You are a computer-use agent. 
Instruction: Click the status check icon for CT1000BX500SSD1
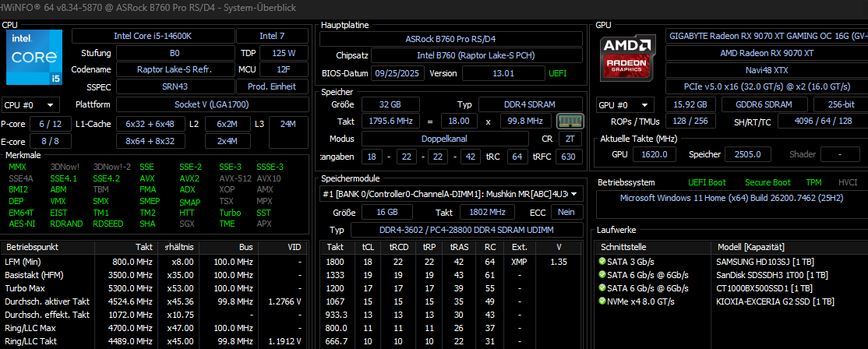[x=602, y=288]
